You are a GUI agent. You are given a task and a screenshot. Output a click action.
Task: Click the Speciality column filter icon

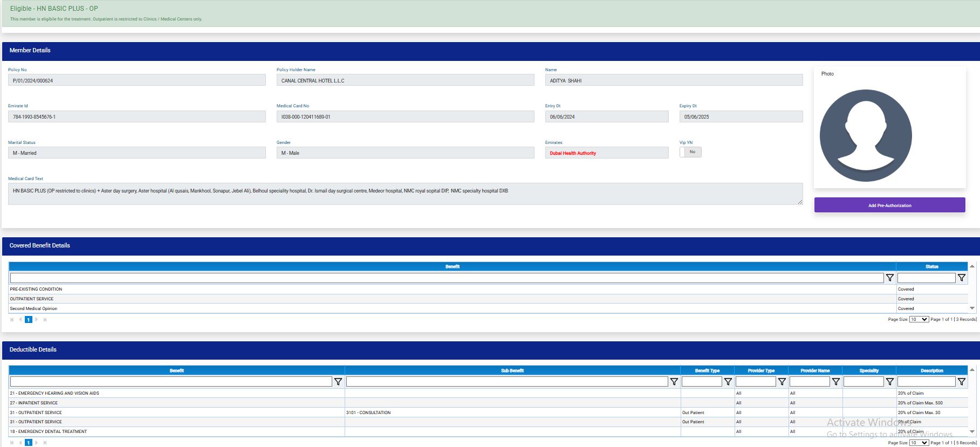(x=889, y=382)
